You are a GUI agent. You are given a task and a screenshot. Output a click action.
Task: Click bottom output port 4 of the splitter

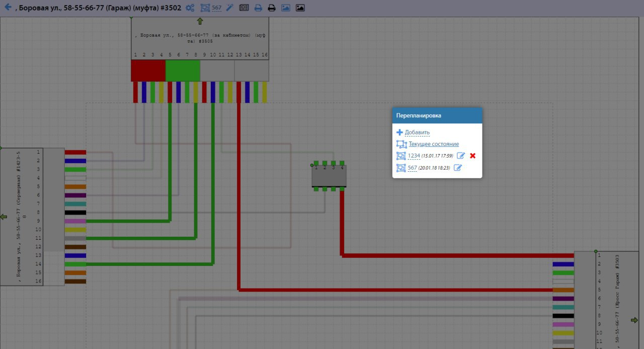tap(342, 189)
